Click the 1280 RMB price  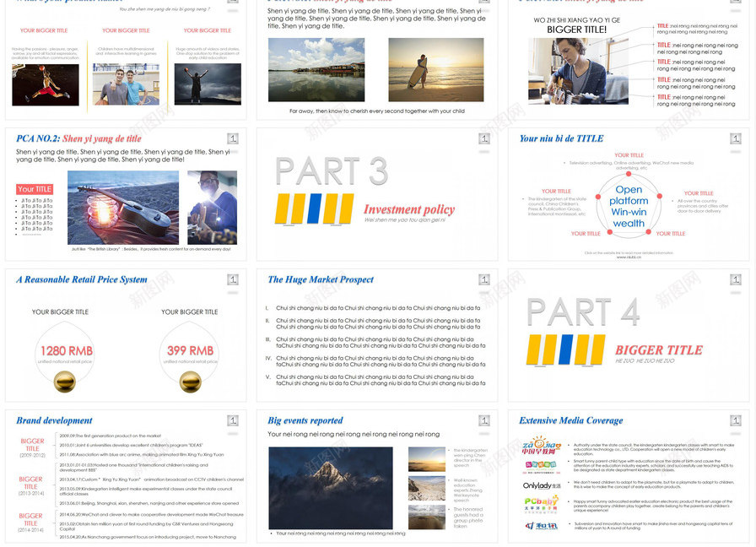click(67, 350)
